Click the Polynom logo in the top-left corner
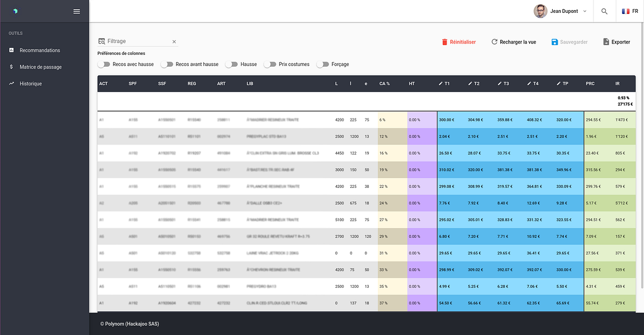The image size is (644, 335). coord(16,11)
